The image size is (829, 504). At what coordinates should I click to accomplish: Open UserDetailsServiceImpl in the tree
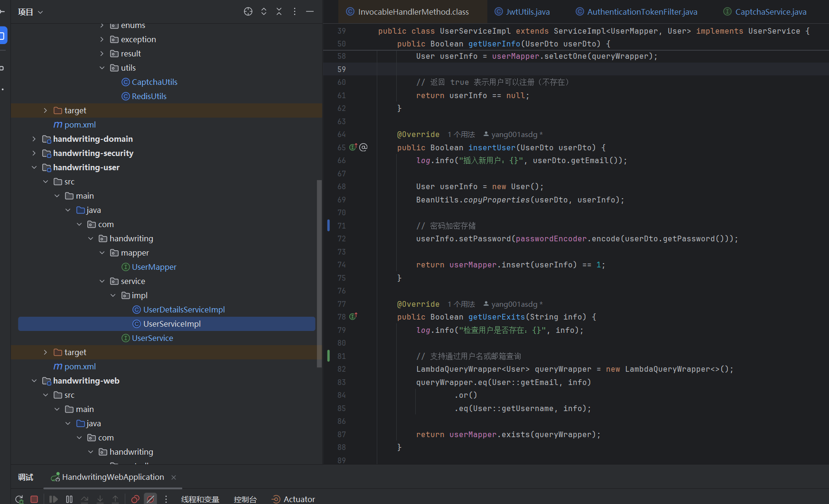(x=184, y=310)
